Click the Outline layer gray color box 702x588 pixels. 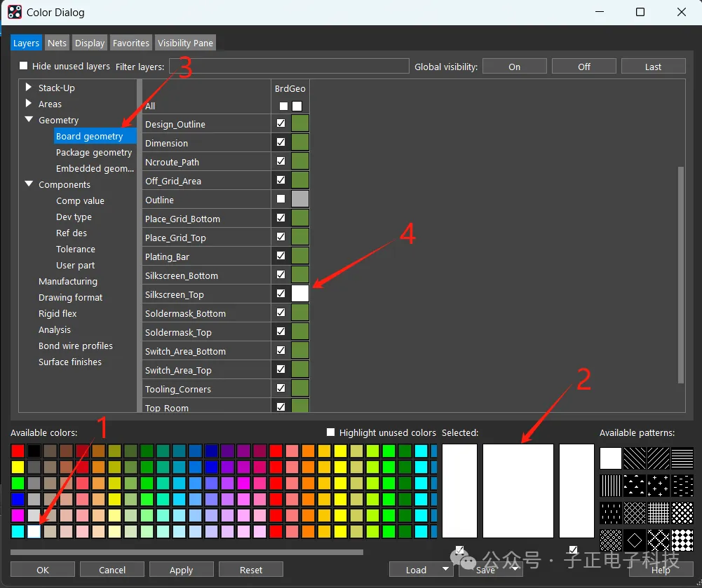click(300, 198)
